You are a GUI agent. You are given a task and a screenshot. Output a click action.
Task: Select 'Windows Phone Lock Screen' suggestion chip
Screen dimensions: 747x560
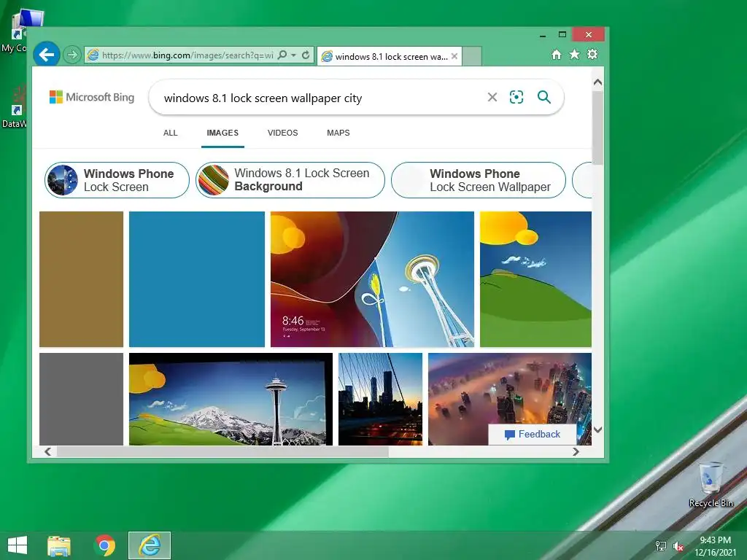[117, 180]
